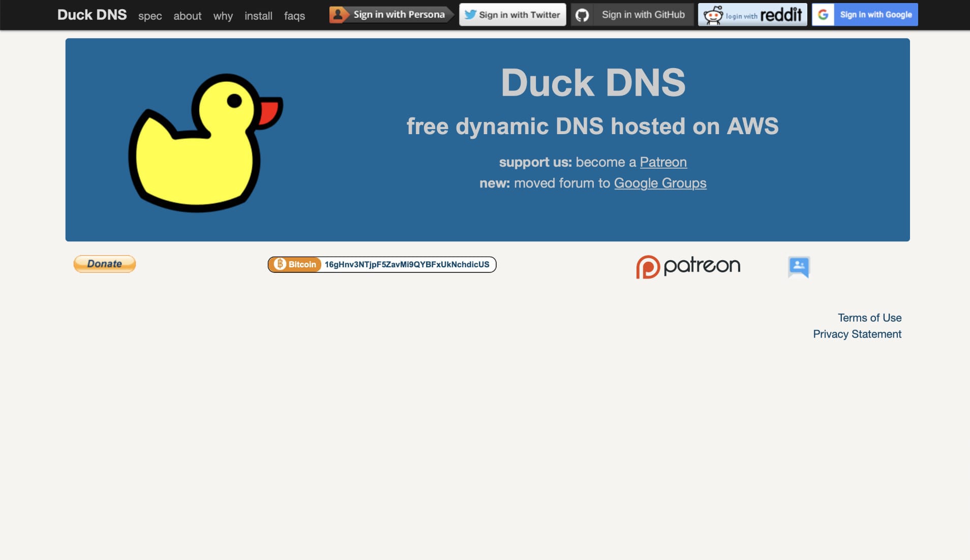Sign in with Google
The width and height of the screenshot is (970, 560).
pos(865,15)
